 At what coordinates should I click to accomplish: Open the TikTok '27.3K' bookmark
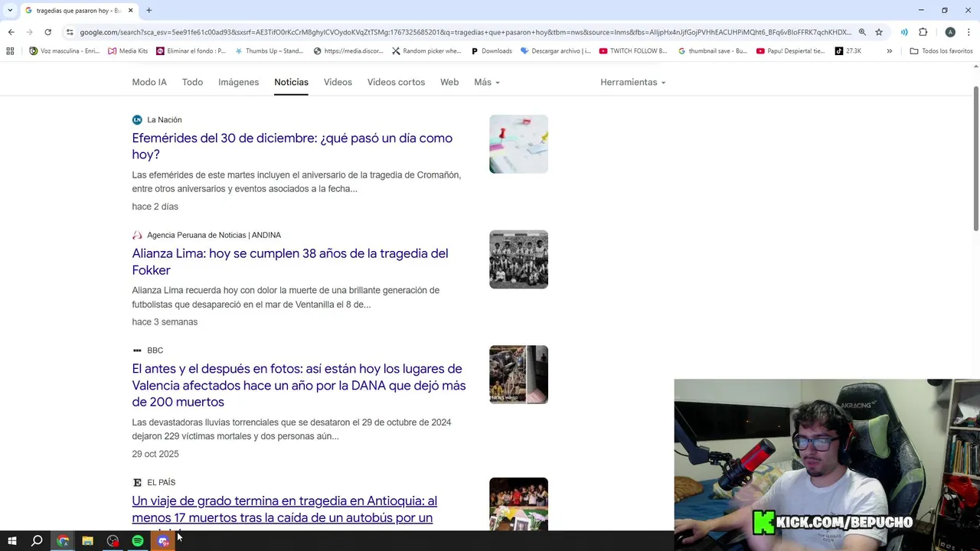(x=848, y=51)
